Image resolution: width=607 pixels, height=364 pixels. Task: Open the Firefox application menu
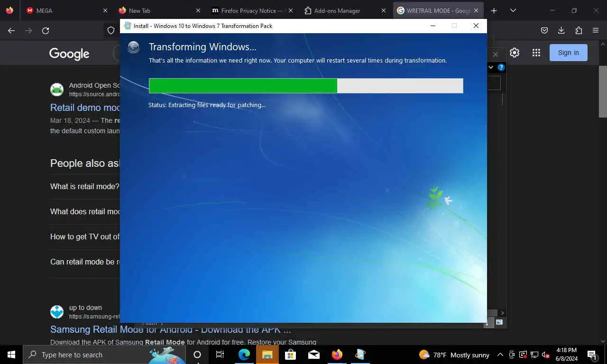[596, 30]
